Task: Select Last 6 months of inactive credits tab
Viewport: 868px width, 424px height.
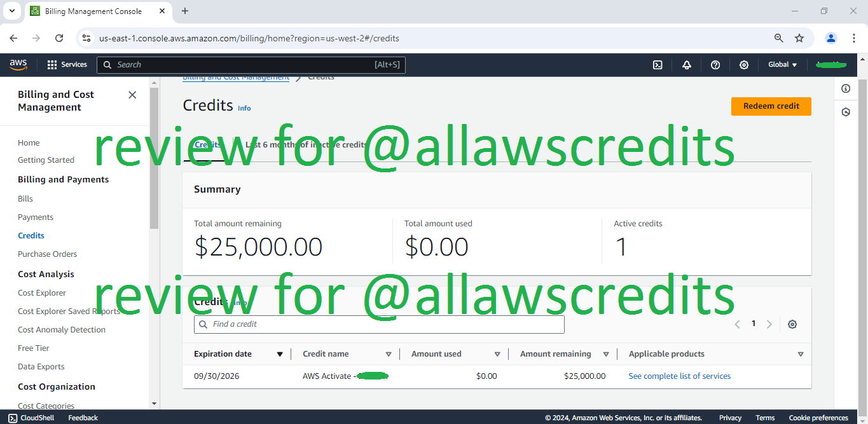Action: point(306,145)
